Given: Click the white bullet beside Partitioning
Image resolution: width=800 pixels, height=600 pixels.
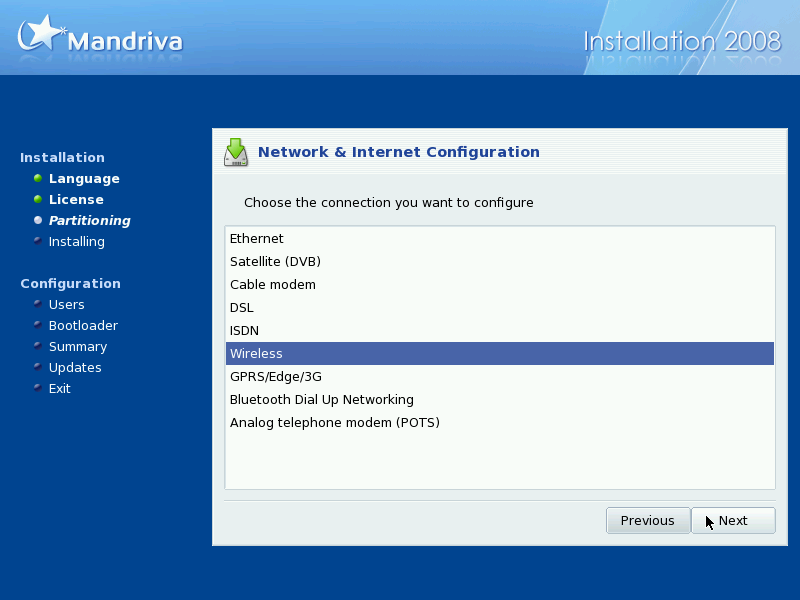Looking at the screenshot, I should (38, 220).
